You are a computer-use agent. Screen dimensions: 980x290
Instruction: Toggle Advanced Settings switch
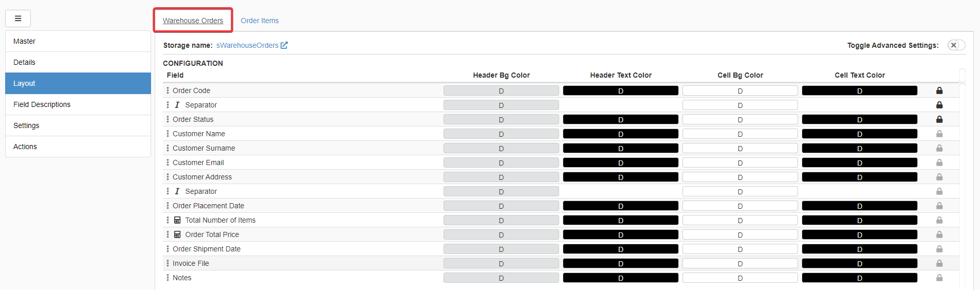(x=956, y=45)
